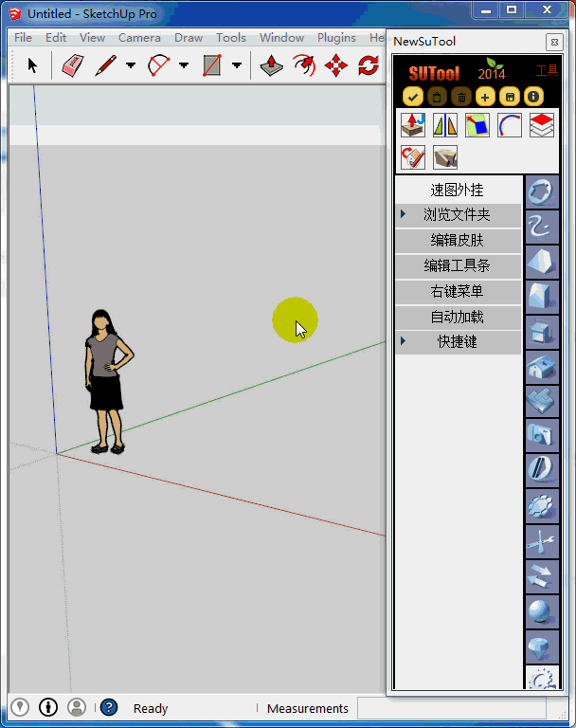Click SUTool round save disk button
The image size is (576, 728).
point(510,97)
